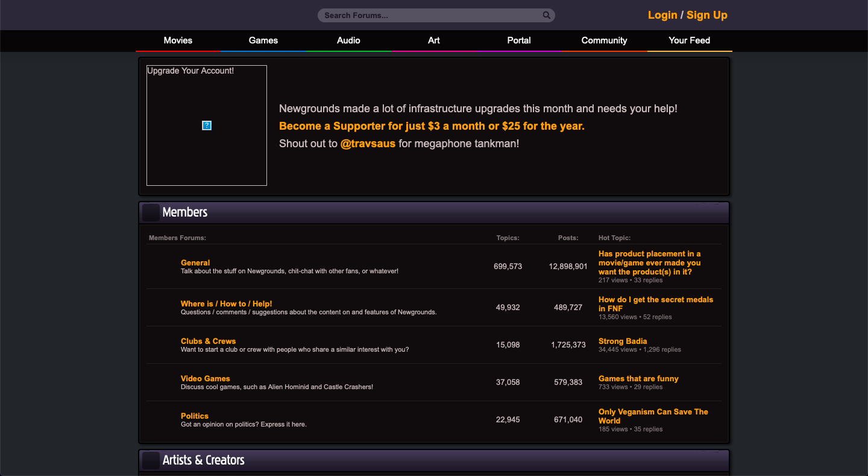Image resolution: width=868 pixels, height=476 pixels.
Task: Open the secret medals in FNF topic
Action: (x=656, y=303)
